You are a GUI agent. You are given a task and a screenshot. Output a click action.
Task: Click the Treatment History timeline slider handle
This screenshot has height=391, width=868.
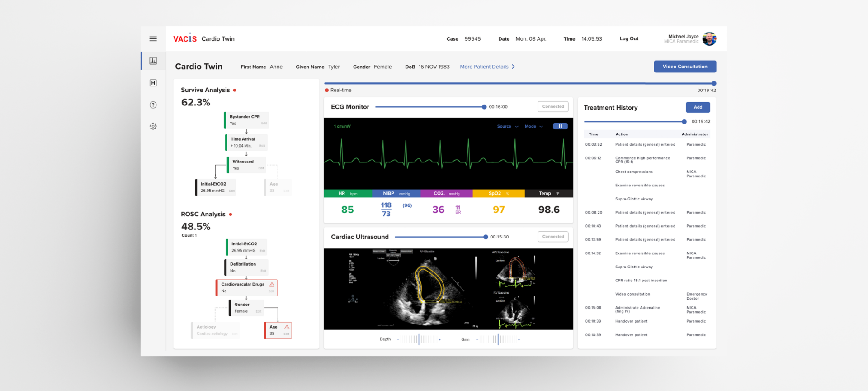[684, 122]
